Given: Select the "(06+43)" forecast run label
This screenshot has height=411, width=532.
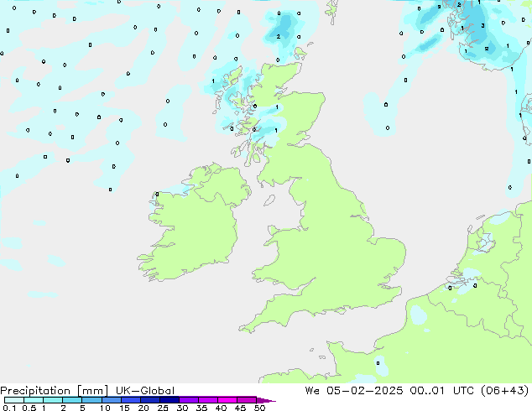Looking at the screenshot, I should pyautogui.click(x=505, y=390).
